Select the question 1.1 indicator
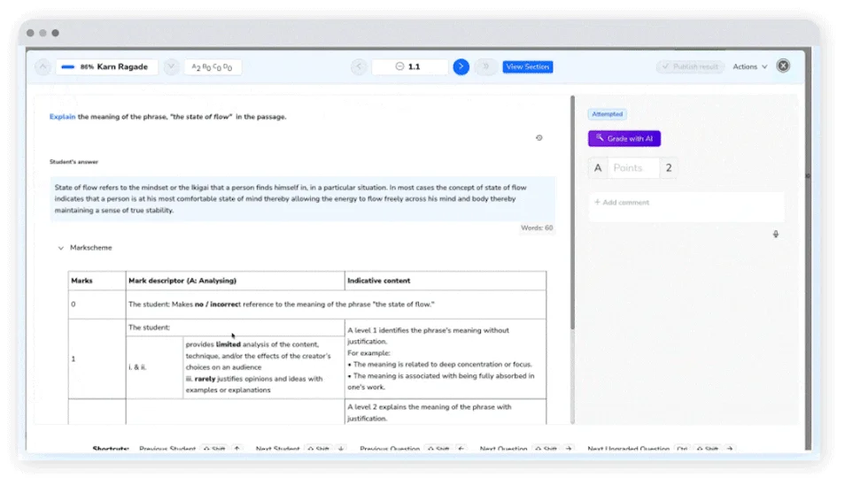 tap(408, 67)
